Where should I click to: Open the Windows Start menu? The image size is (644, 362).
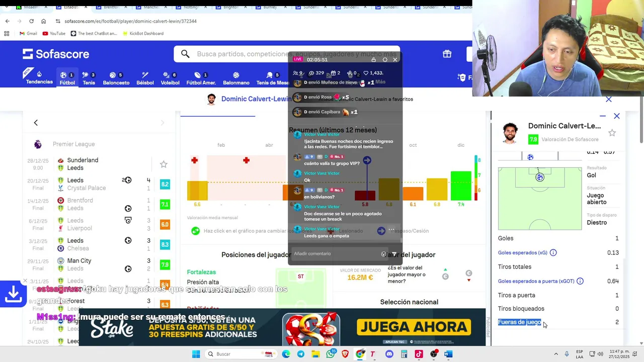196,354
